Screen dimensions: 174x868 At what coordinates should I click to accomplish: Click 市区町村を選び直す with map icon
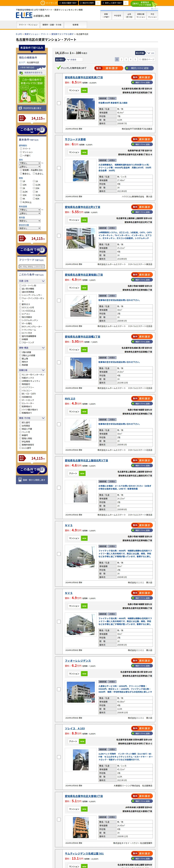tap(31, 108)
